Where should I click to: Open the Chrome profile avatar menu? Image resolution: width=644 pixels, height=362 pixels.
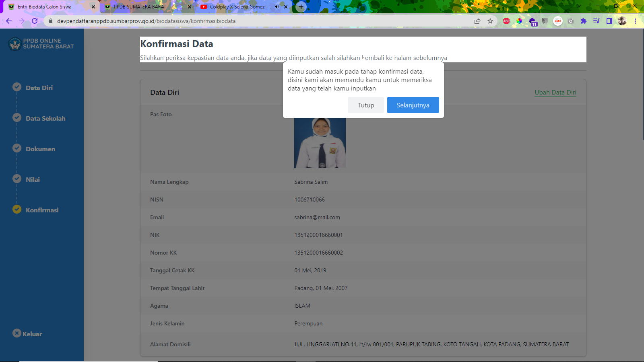622,21
